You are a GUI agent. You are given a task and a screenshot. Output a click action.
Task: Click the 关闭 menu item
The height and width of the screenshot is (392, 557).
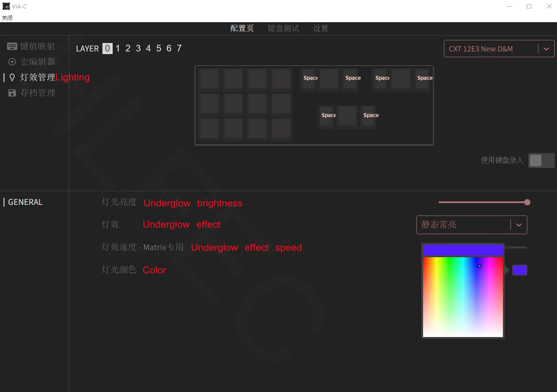[x=7, y=18]
